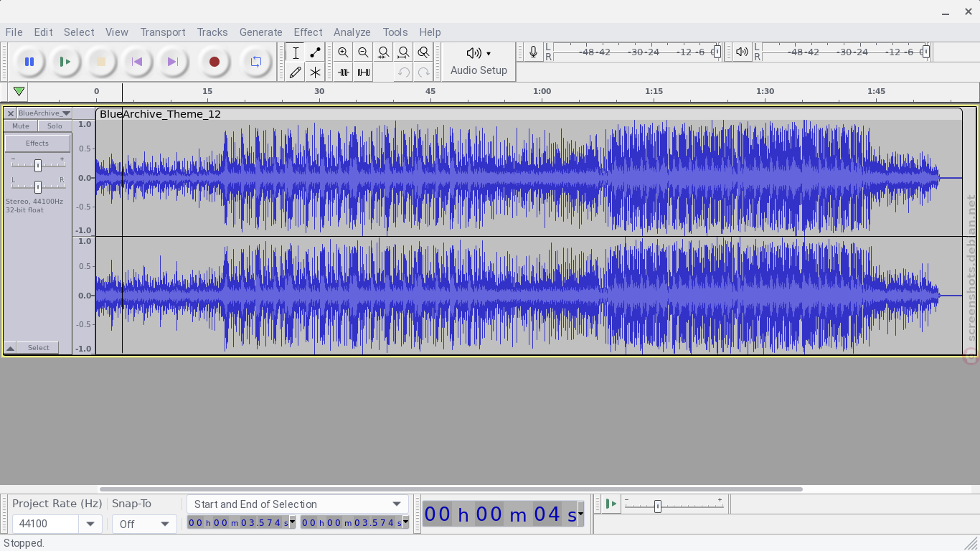Viewport: 980px width, 551px height.
Task: Select the Multi-tool asterisk icon
Action: pyautogui.click(x=315, y=72)
